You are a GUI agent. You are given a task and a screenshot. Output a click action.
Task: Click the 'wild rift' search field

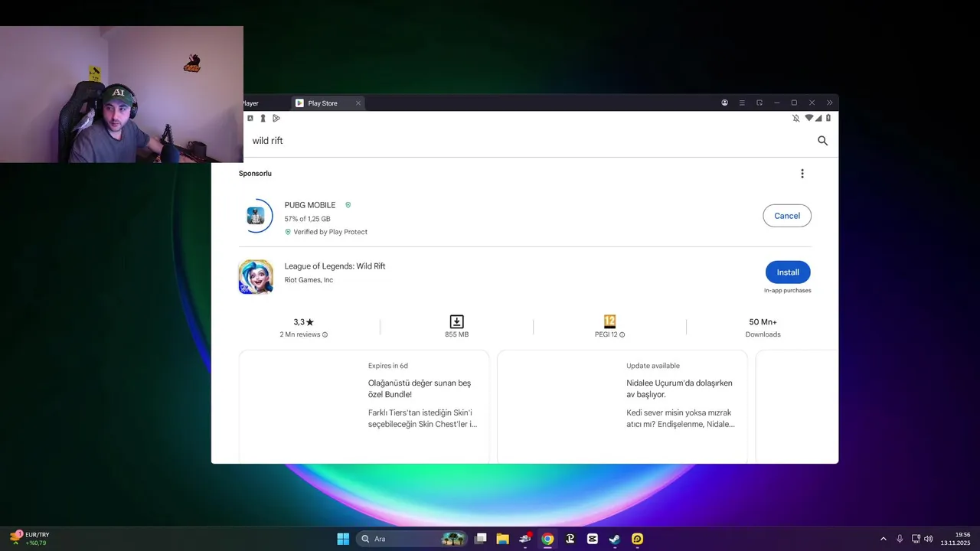[528, 141]
